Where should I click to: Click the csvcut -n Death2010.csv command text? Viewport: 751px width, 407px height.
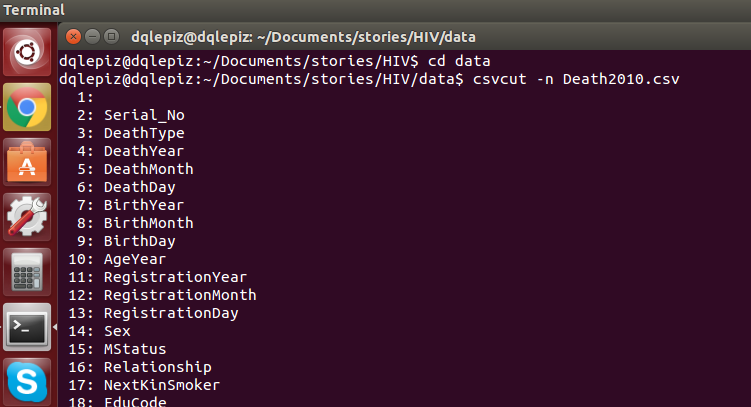(576, 79)
